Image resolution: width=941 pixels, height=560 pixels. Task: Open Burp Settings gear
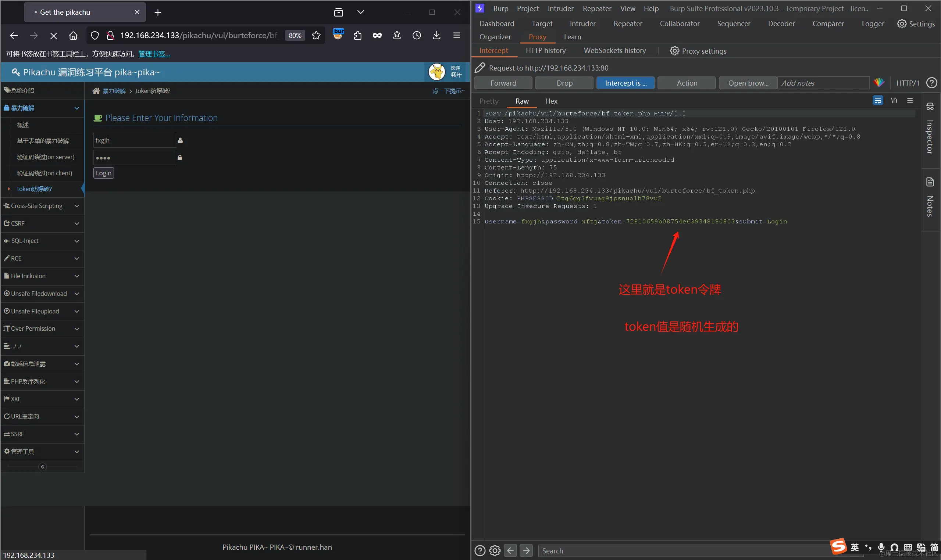(916, 24)
